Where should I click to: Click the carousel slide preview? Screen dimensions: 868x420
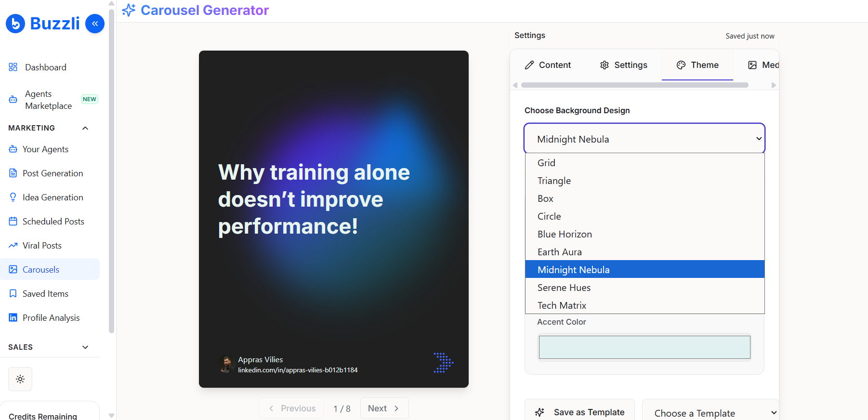click(x=334, y=219)
